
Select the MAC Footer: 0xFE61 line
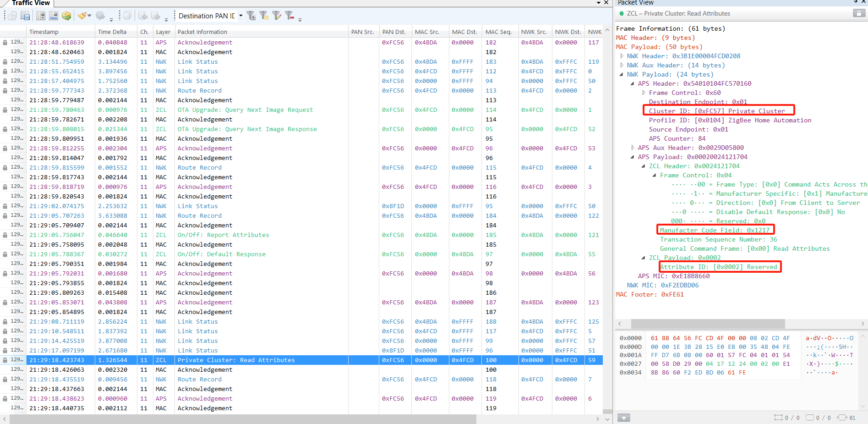point(650,294)
